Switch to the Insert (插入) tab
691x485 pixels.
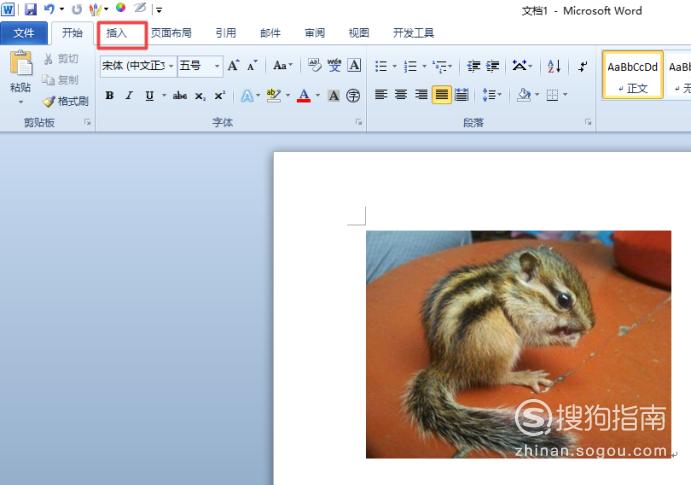point(117,33)
